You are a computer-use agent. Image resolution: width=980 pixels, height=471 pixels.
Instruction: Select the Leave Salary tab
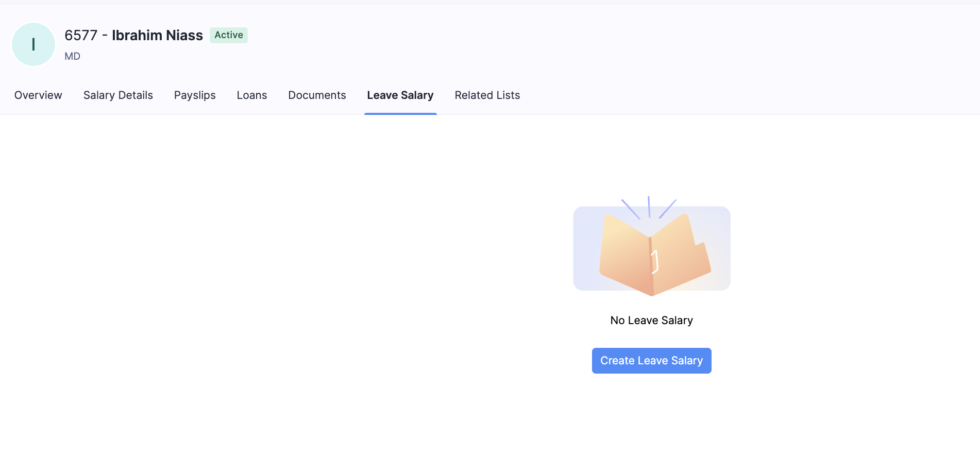point(400,95)
